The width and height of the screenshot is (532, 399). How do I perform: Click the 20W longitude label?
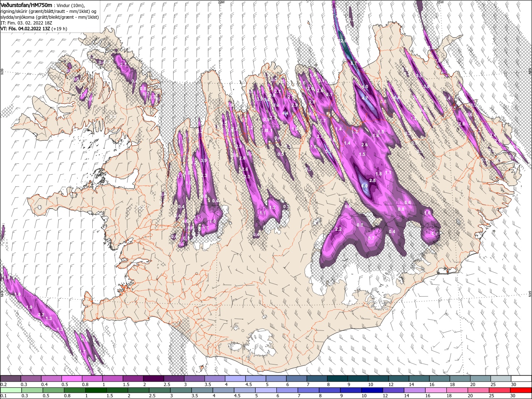(x=221, y=2)
